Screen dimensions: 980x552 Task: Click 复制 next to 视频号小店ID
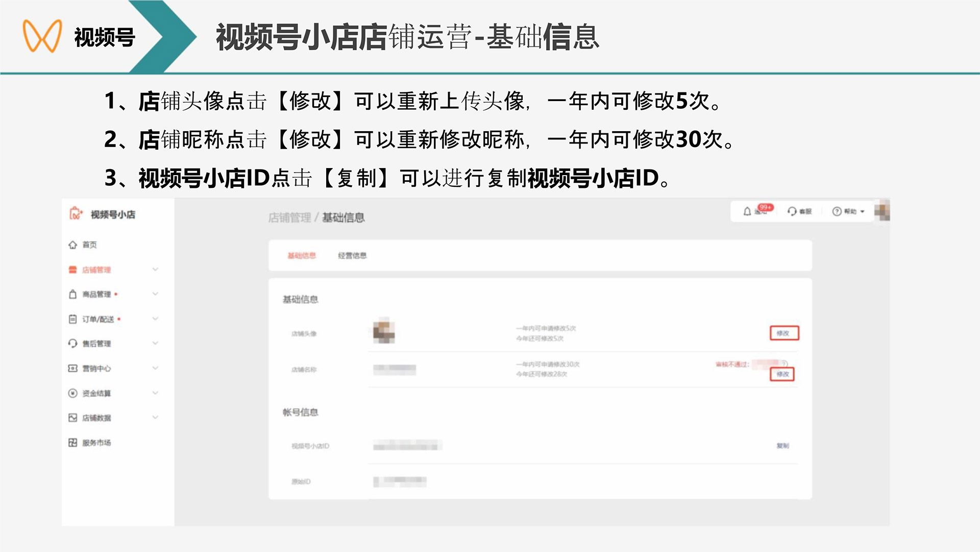point(782,446)
